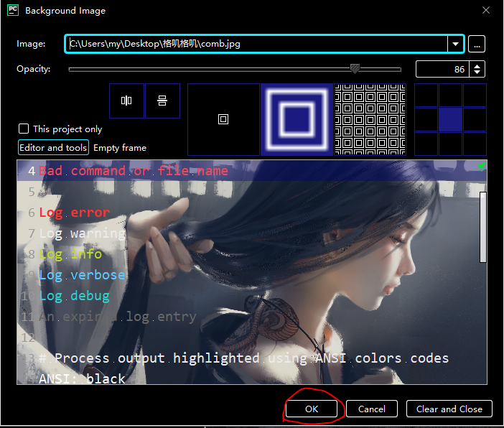Click the 'Log error' line in preview
This screenshot has width=504, height=428.
tap(74, 213)
